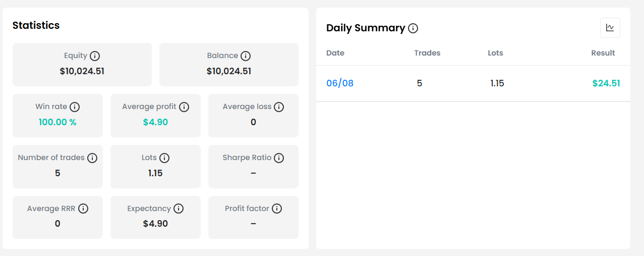Image resolution: width=644 pixels, height=256 pixels.
Task: Click the Daily Summary info icon
Action: (x=413, y=28)
